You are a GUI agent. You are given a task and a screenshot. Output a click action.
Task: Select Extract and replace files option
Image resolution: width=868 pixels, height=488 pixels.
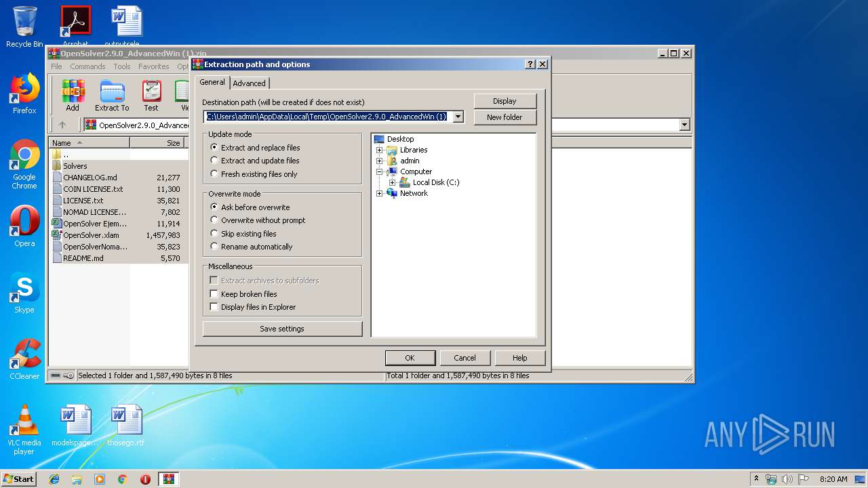(x=255, y=148)
